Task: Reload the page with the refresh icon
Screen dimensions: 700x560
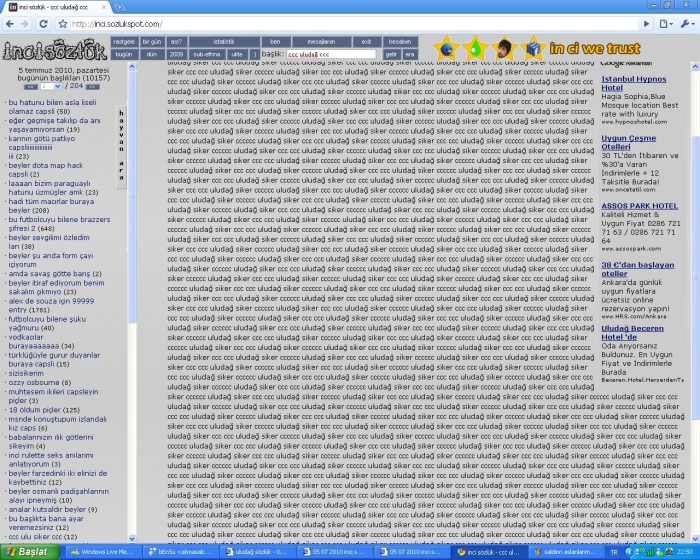Action: [x=43, y=24]
